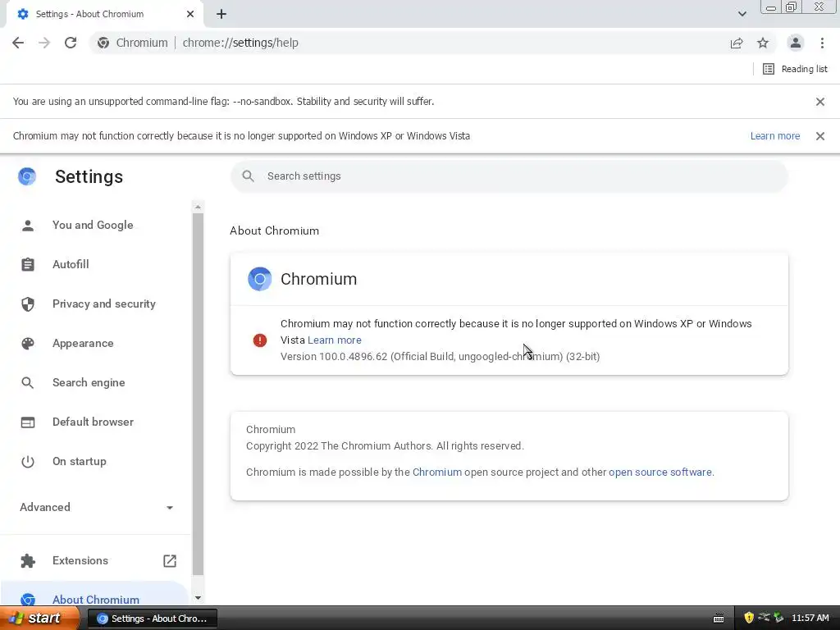
Task: Click the search magnifier icon
Action: pos(248,176)
